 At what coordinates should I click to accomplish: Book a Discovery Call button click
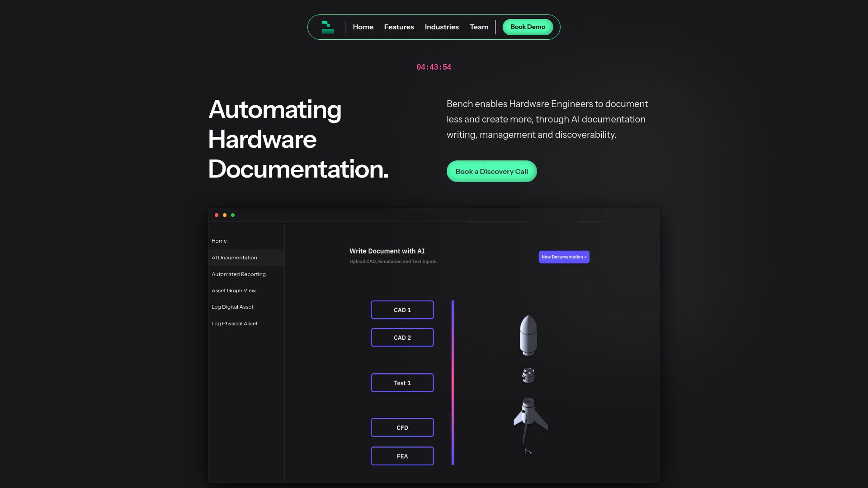(x=492, y=171)
